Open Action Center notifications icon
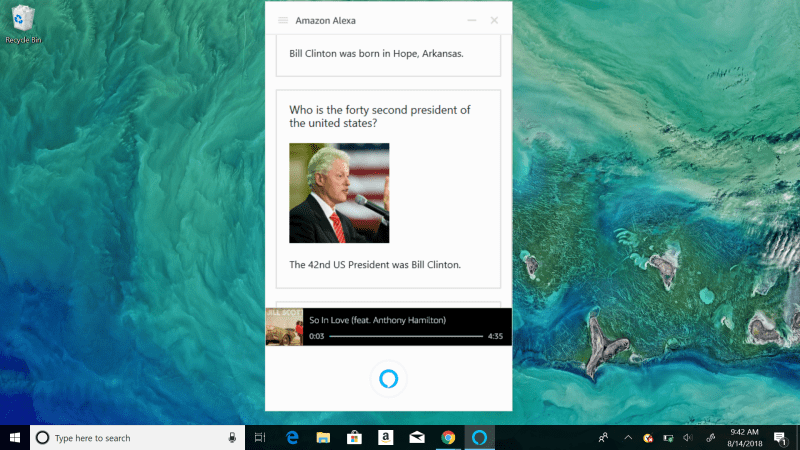The width and height of the screenshot is (800, 450). [780, 438]
